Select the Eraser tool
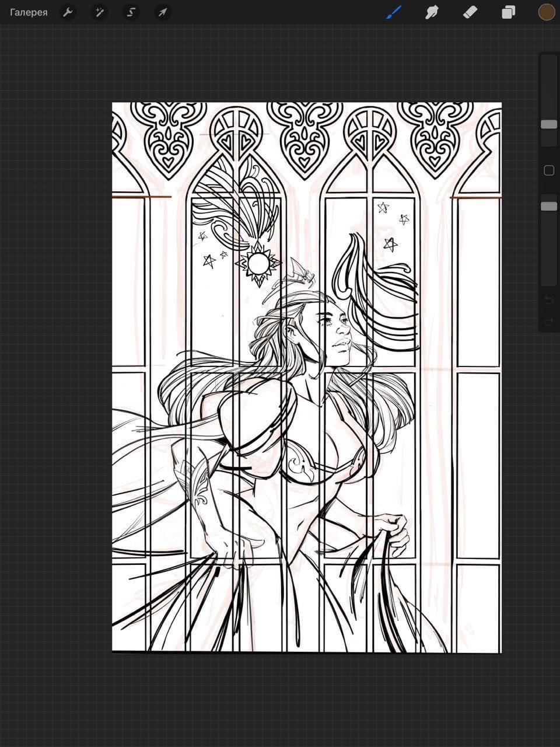 470,12
